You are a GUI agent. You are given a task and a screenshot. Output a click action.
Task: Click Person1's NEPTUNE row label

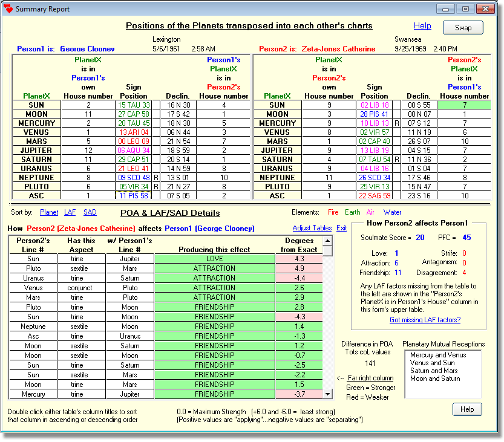pos(35,178)
